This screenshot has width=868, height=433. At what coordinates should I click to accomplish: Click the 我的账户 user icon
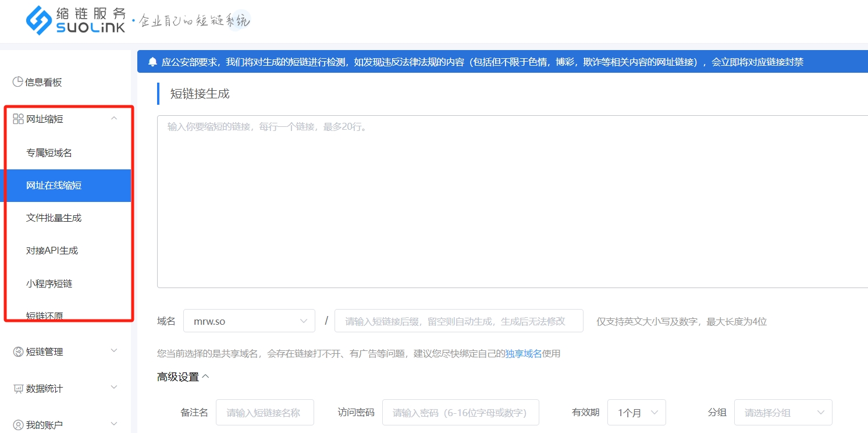18,425
